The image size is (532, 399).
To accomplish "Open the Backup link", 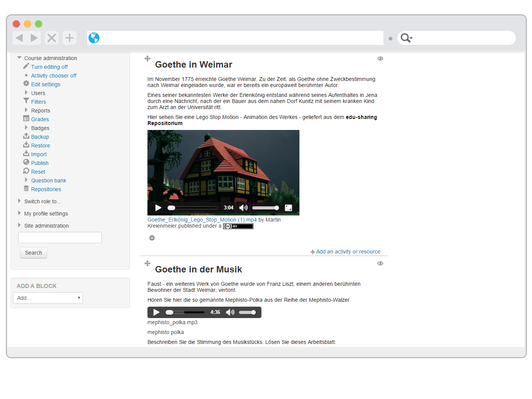I will coord(40,137).
